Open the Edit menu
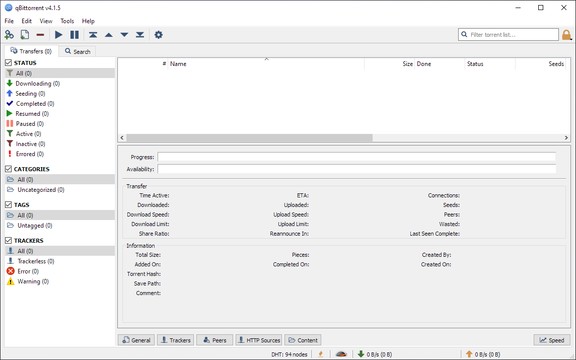 click(x=26, y=21)
